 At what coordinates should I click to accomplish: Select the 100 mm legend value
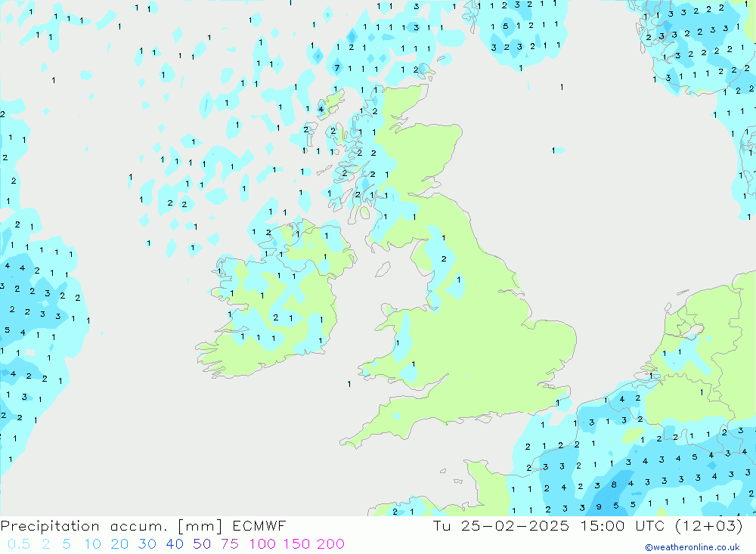click(262, 544)
